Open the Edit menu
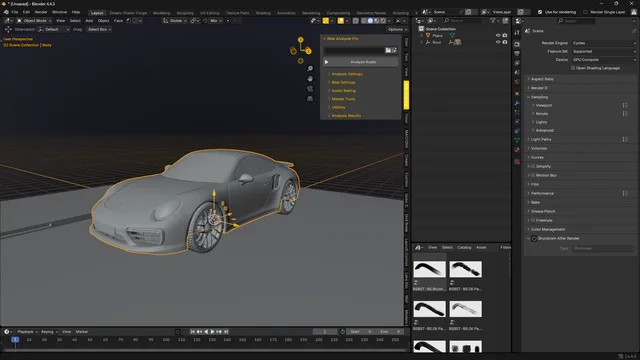Viewport: 640px width, 360px height. click(x=26, y=12)
